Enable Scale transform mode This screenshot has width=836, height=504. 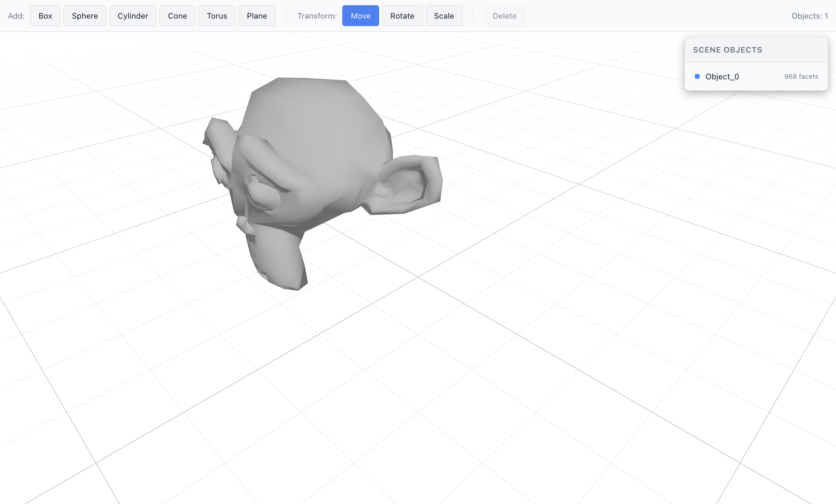coord(444,16)
